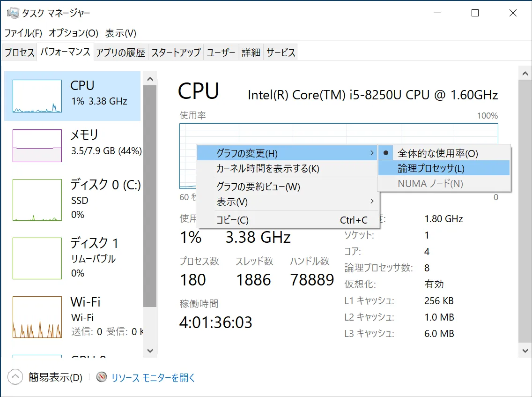The width and height of the screenshot is (532, 397).
Task: Click the 簡易表示(D) button label
Action: 55,377
